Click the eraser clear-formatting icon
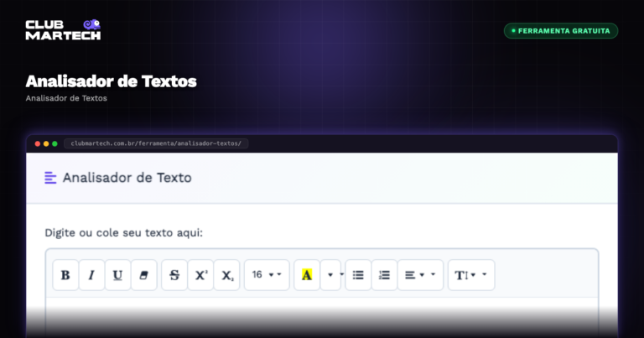This screenshot has height=338, width=644. click(x=143, y=275)
